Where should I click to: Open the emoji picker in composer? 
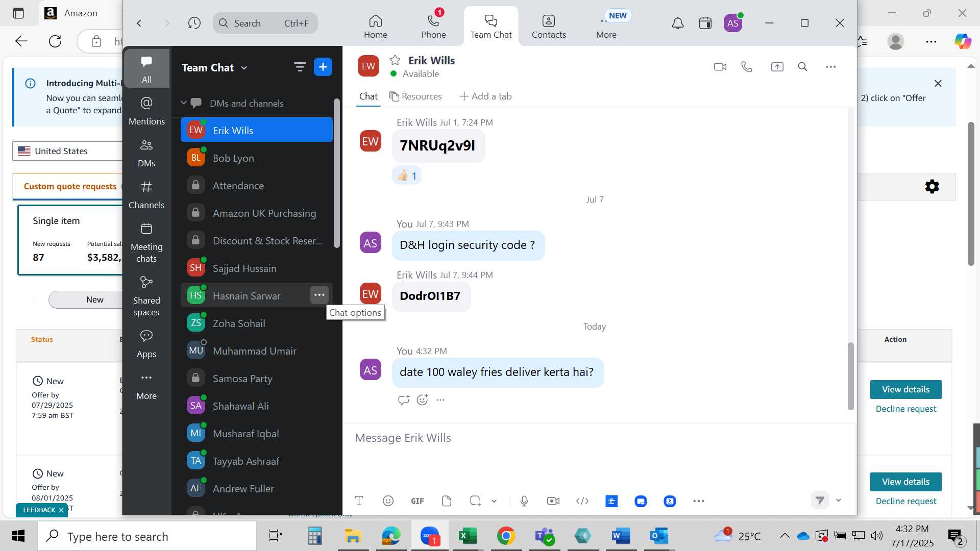pos(388,501)
